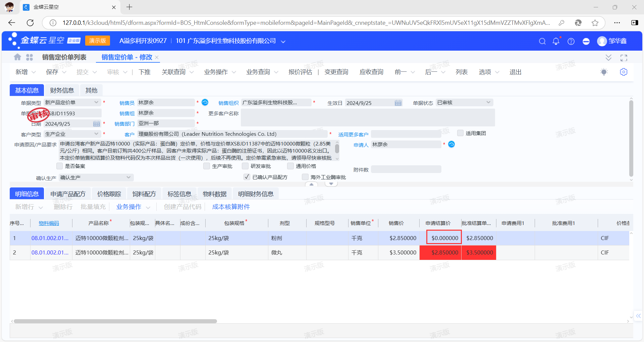The width and height of the screenshot is (644, 342).
Task: Open the 单据状态 dropdown
Action: pyautogui.click(x=488, y=102)
